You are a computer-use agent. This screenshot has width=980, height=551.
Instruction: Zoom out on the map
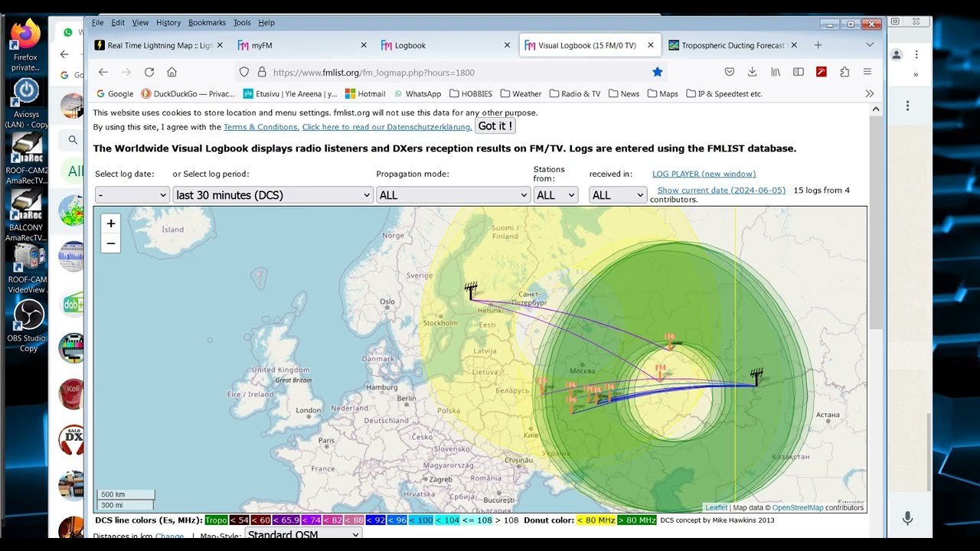(x=111, y=243)
